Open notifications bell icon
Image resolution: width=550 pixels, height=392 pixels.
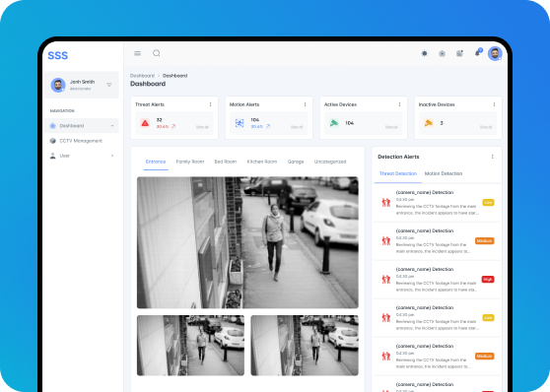pyautogui.click(x=477, y=53)
